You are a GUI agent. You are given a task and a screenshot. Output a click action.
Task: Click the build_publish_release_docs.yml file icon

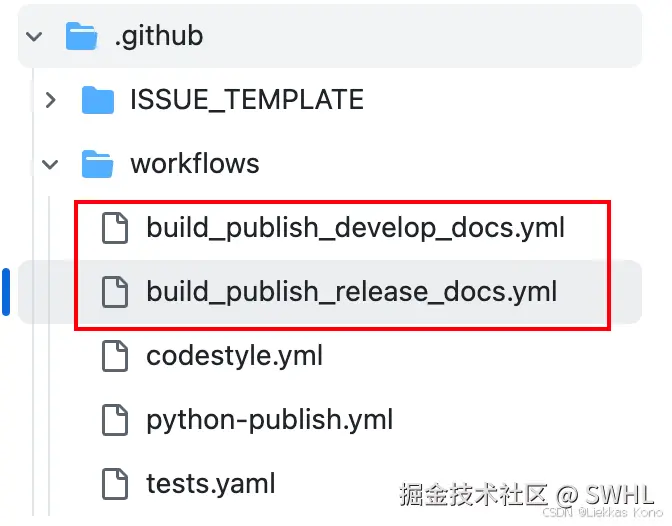pyautogui.click(x=116, y=292)
